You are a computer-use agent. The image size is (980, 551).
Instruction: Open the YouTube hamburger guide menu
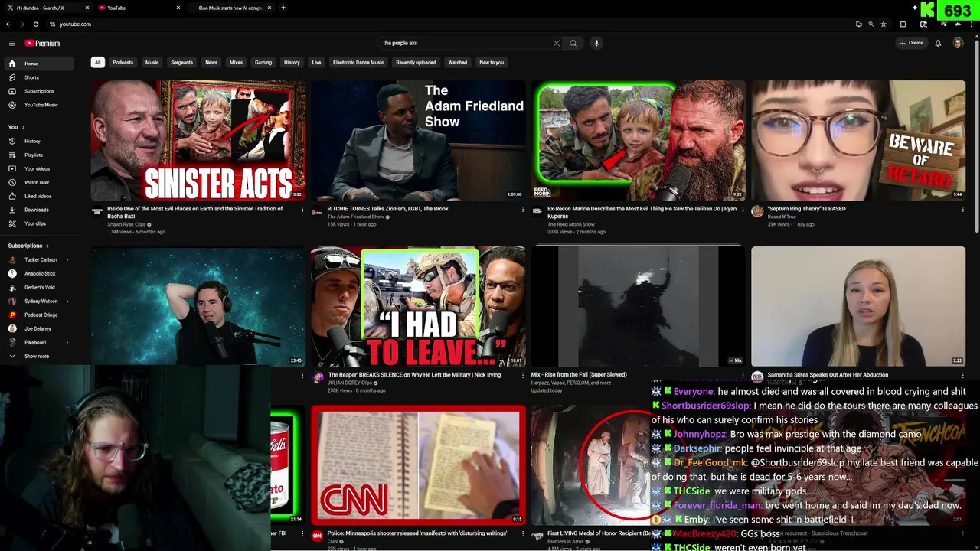pyautogui.click(x=12, y=44)
